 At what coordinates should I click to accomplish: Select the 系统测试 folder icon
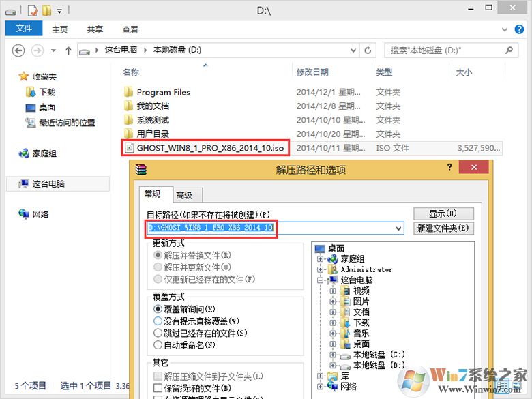(129, 120)
